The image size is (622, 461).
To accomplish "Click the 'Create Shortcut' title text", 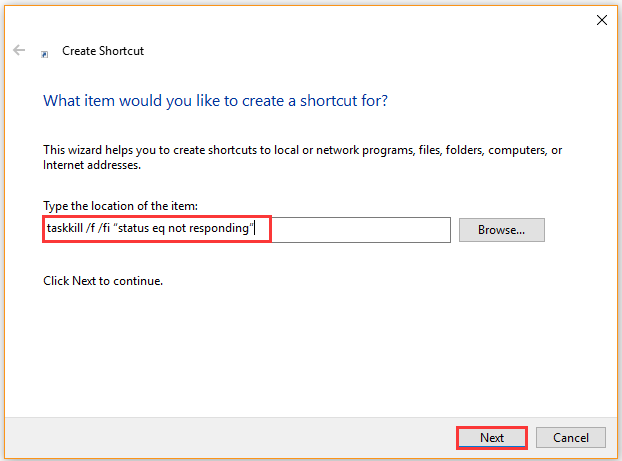I will (x=103, y=51).
